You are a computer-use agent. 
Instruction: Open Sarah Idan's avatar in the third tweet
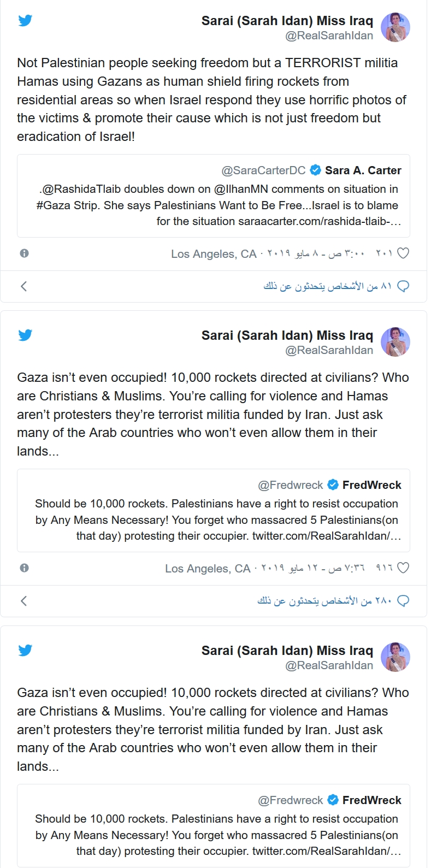(395, 657)
